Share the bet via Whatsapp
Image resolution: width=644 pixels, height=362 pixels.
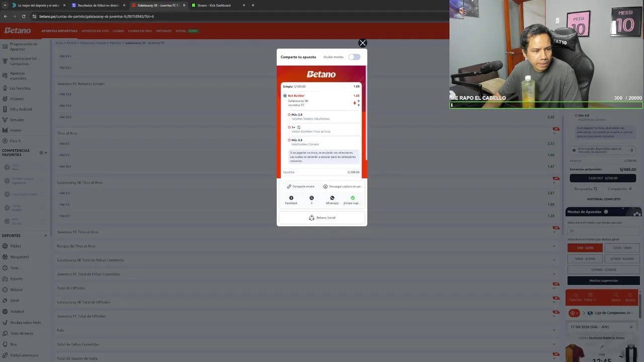(x=332, y=200)
